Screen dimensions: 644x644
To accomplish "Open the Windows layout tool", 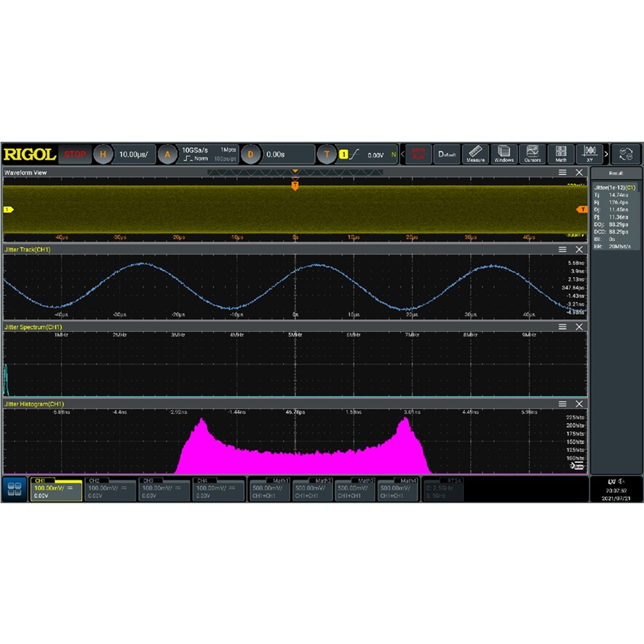I will [x=504, y=154].
